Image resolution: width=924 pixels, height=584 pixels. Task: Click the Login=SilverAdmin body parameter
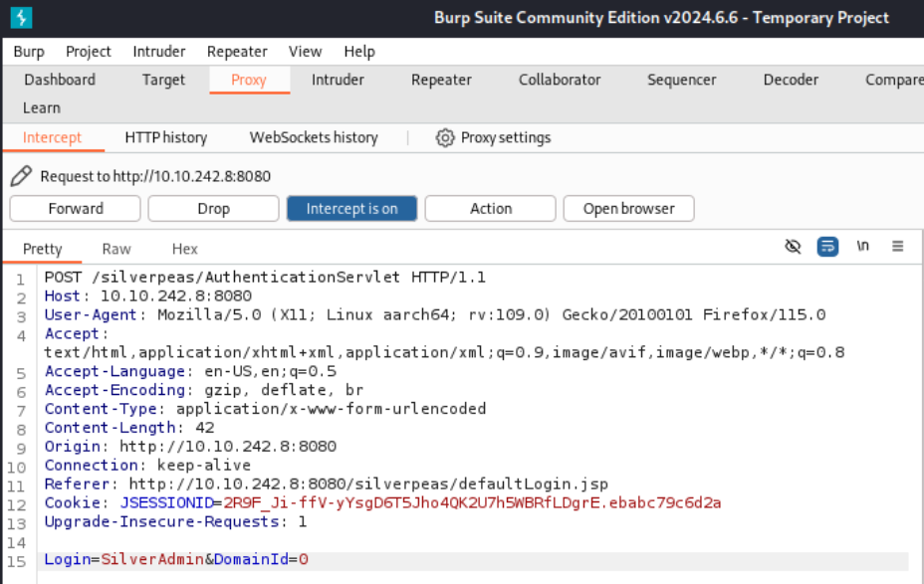(x=124, y=559)
